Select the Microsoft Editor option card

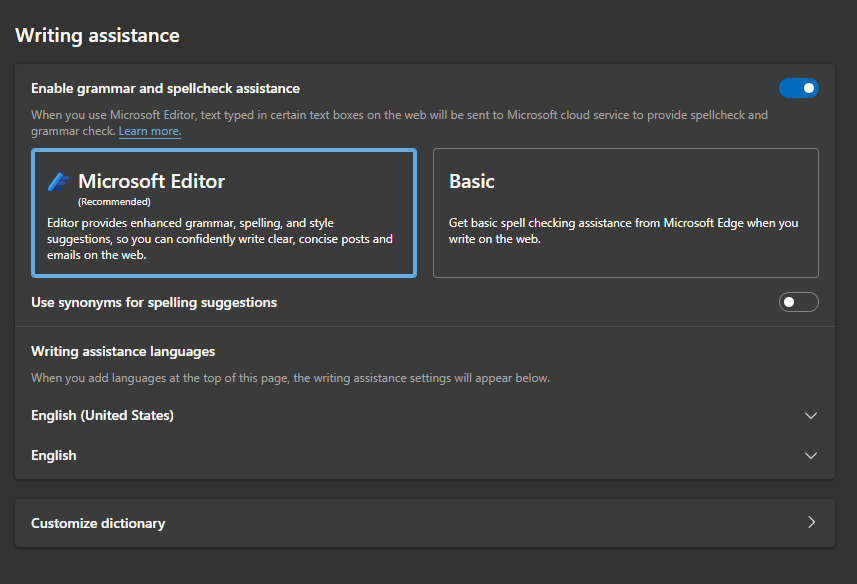coord(224,213)
